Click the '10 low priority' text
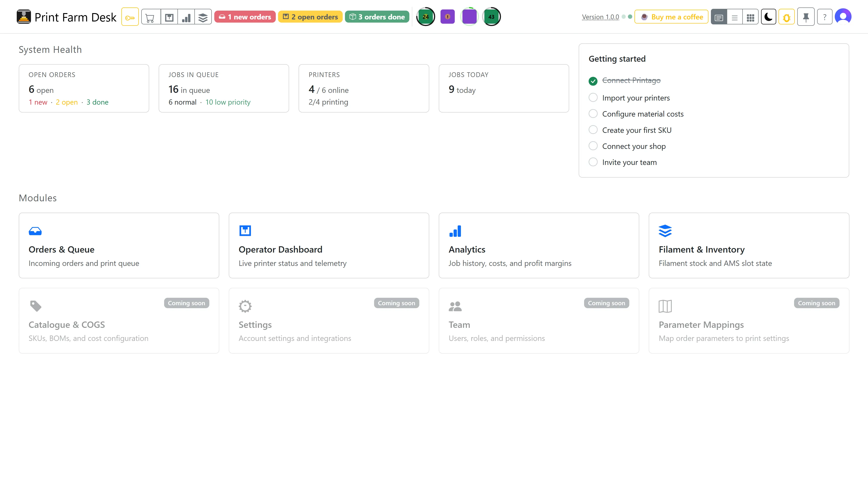This screenshot has height=488, width=868. [x=228, y=102]
